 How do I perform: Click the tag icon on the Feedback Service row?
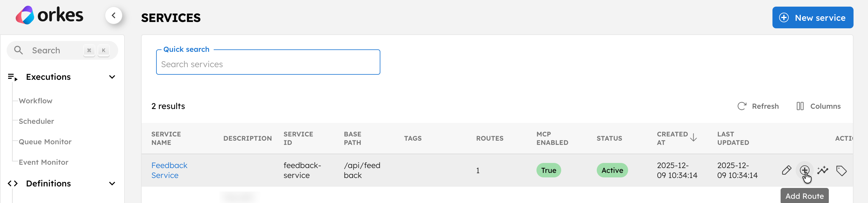(x=842, y=170)
